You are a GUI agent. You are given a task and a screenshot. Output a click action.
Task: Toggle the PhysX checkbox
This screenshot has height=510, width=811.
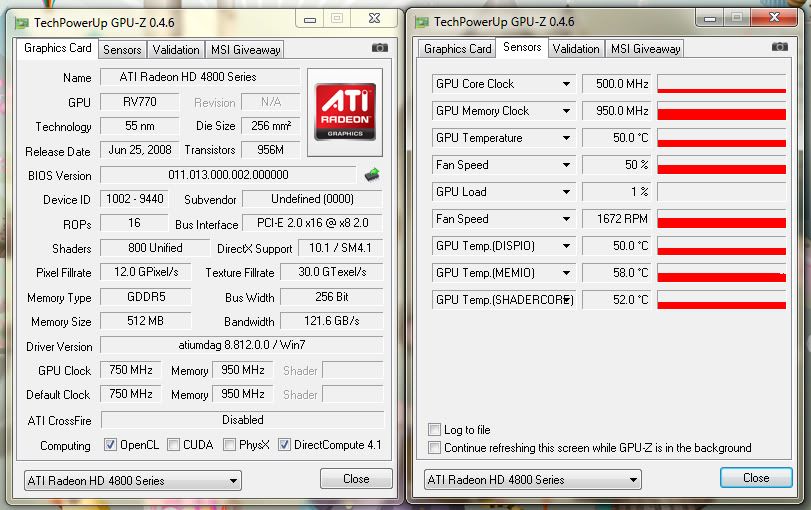click(229, 444)
